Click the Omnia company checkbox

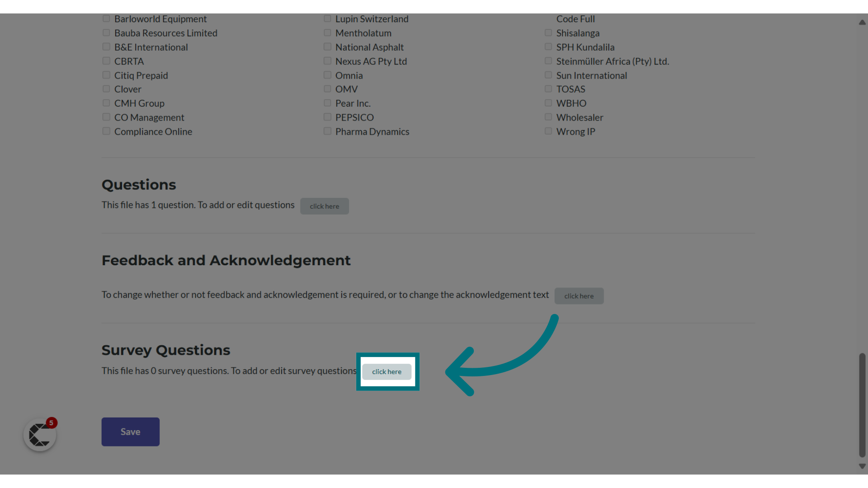pyautogui.click(x=327, y=75)
